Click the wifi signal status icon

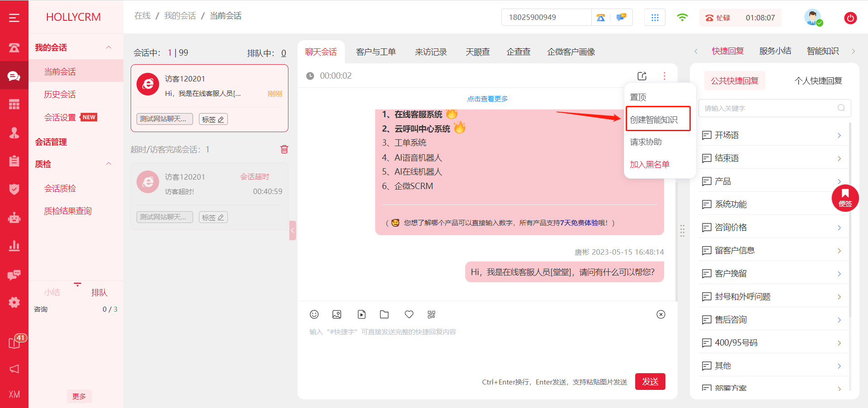[682, 17]
